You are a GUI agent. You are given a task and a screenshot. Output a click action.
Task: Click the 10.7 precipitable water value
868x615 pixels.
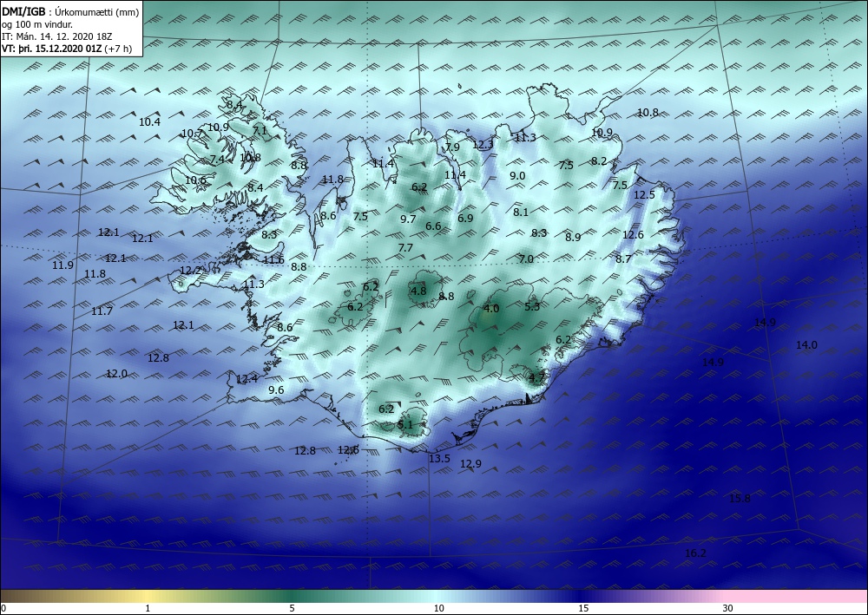192,134
